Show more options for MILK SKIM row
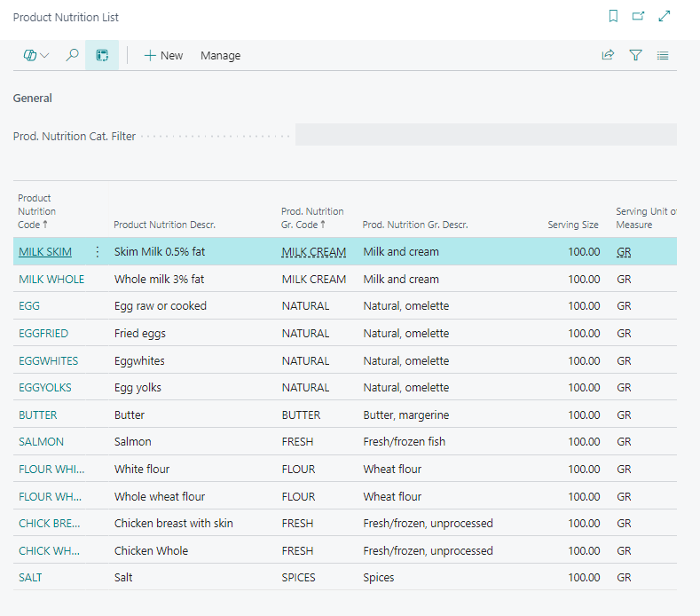The height and width of the screenshot is (616, 700). click(x=98, y=252)
